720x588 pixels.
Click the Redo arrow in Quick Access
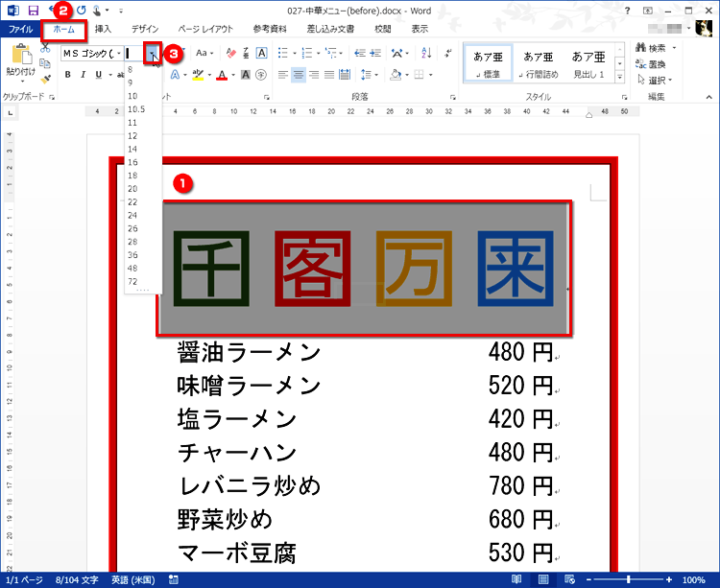pyautogui.click(x=82, y=11)
